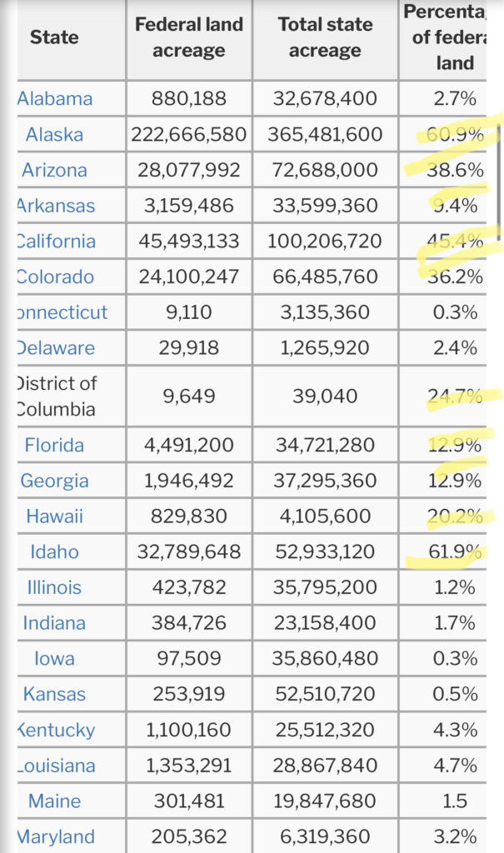
Task: Open the Colorado link
Action: tap(56, 277)
